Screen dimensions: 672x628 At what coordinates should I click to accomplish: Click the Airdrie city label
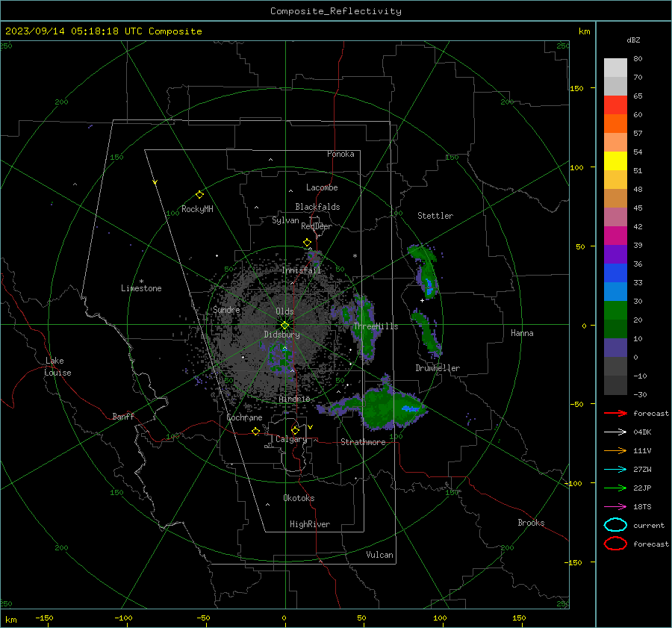click(294, 399)
